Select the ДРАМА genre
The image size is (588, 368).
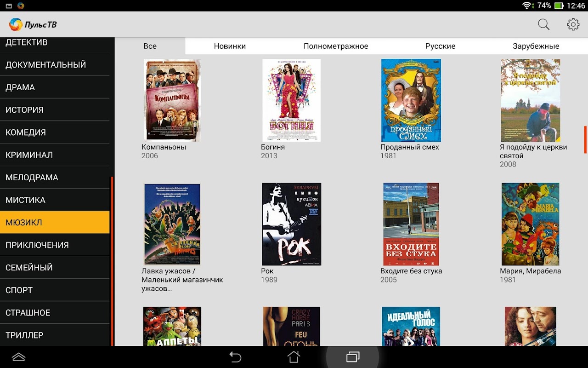click(x=55, y=87)
